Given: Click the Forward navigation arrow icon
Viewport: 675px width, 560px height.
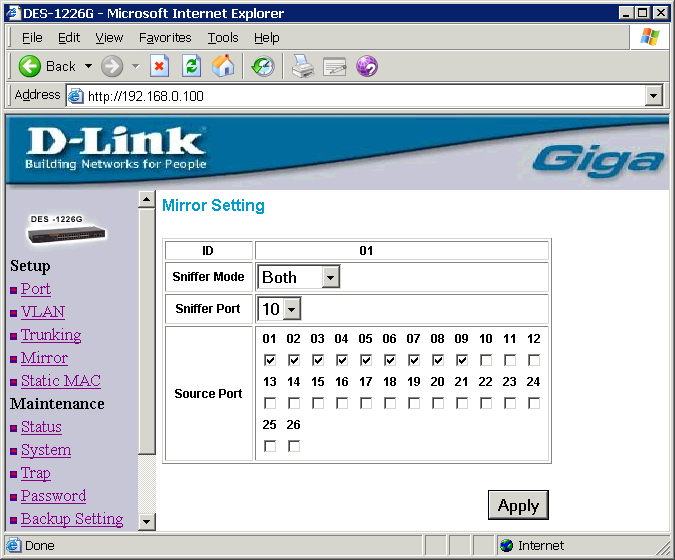Looking at the screenshot, I should [x=112, y=66].
